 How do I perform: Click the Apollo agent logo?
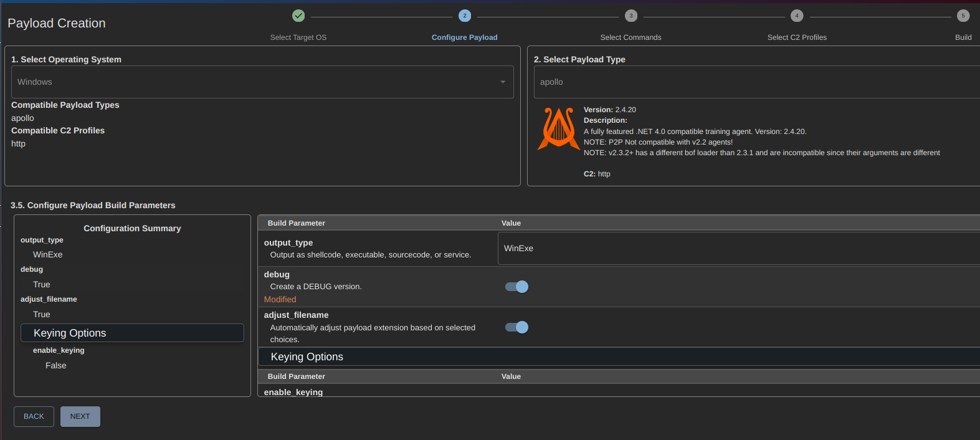coord(559,129)
